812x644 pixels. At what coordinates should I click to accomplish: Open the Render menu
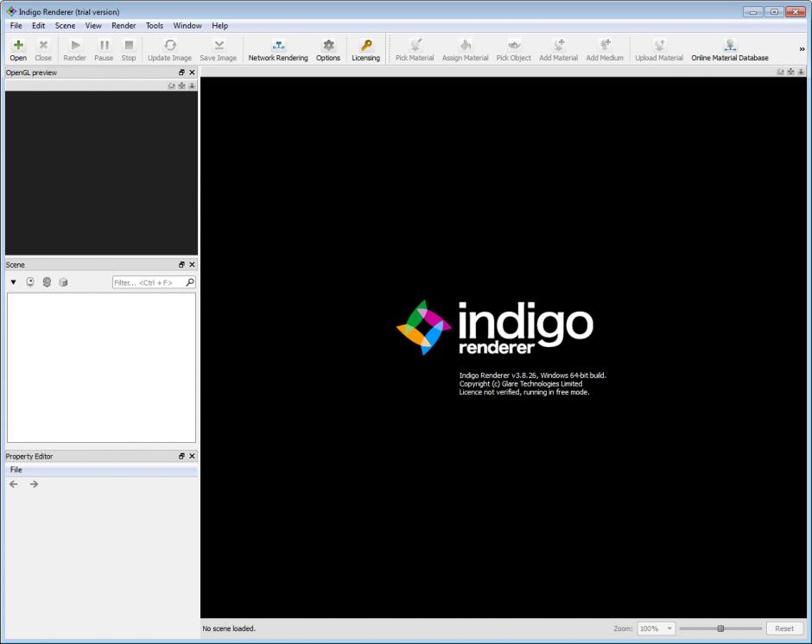124,25
